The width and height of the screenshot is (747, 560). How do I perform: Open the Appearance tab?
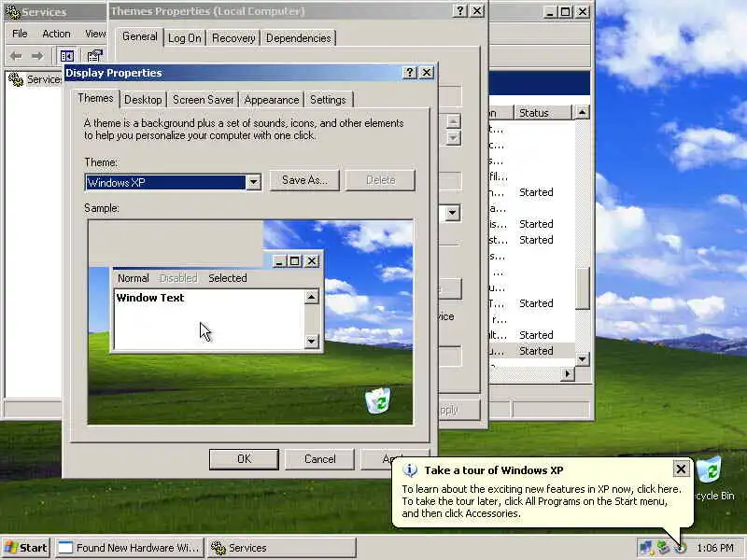point(272,100)
